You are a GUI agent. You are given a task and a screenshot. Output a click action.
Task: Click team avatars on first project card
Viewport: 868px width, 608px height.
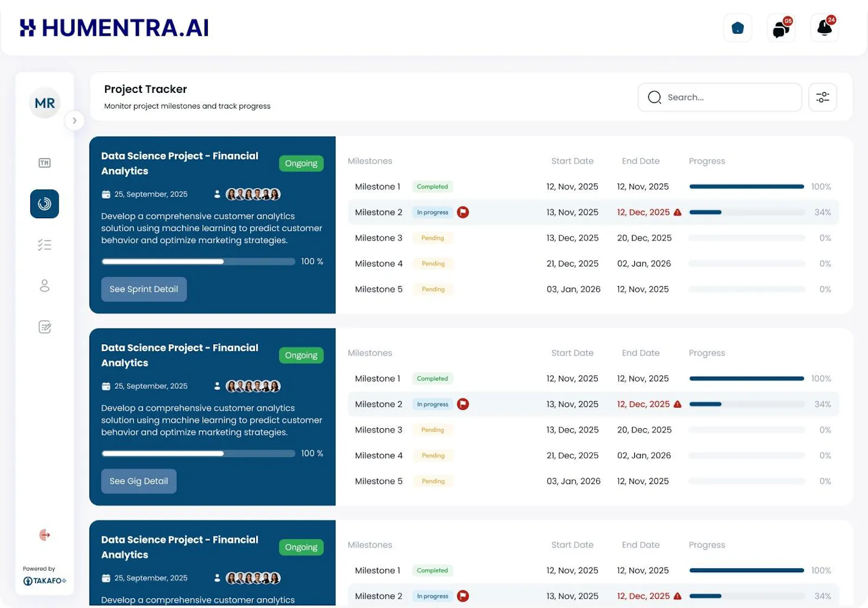(253, 194)
